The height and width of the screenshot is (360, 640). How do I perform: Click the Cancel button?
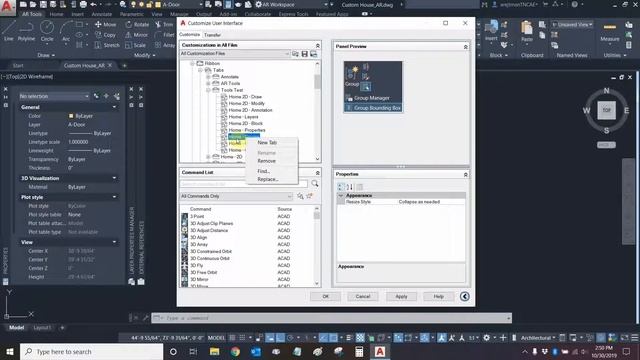coord(362,296)
